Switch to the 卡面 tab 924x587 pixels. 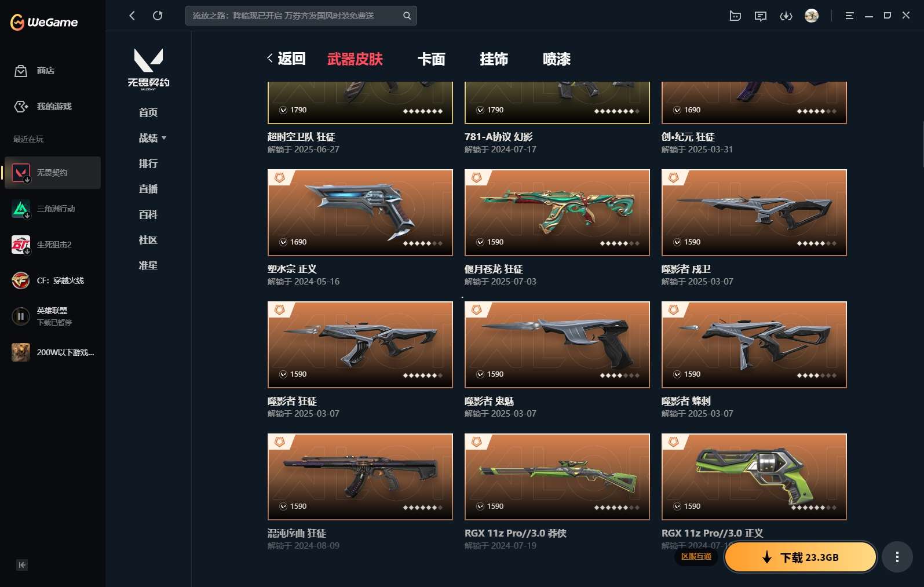click(432, 59)
